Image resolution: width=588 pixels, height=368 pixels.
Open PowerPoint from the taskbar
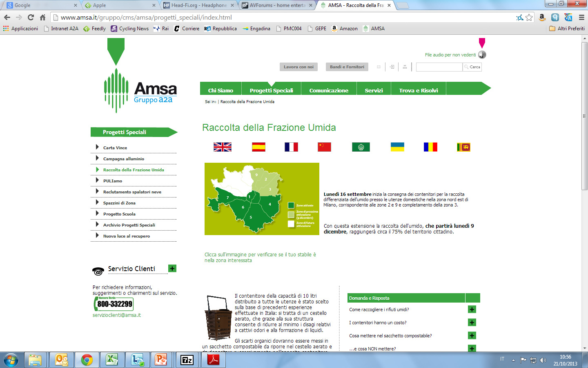[161, 360]
